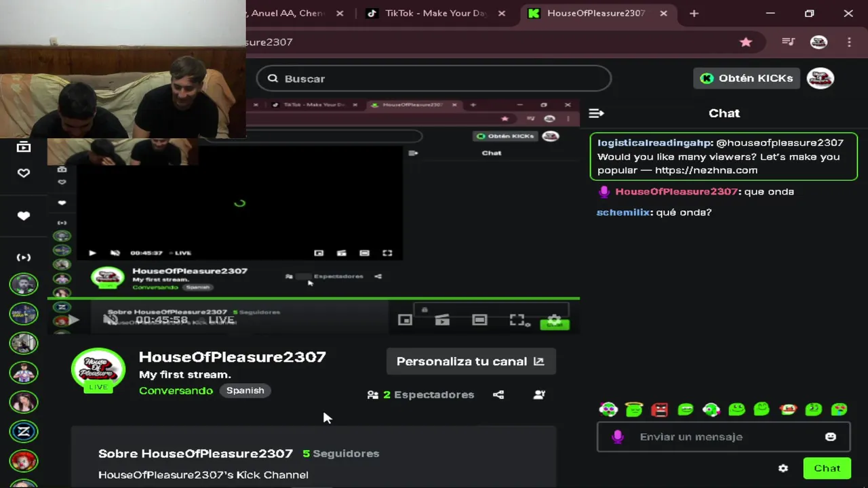
Task: Open emoji picker in message box
Action: coord(831,437)
